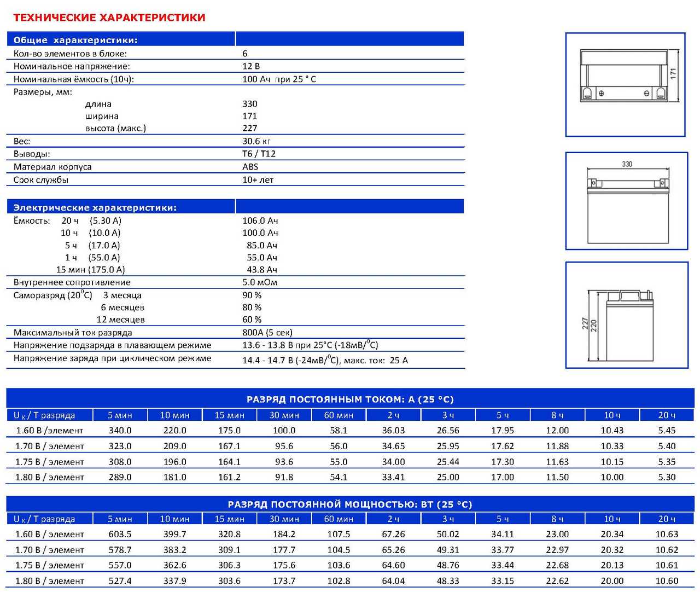Click the current table cell 34.65

(x=394, y=446)
